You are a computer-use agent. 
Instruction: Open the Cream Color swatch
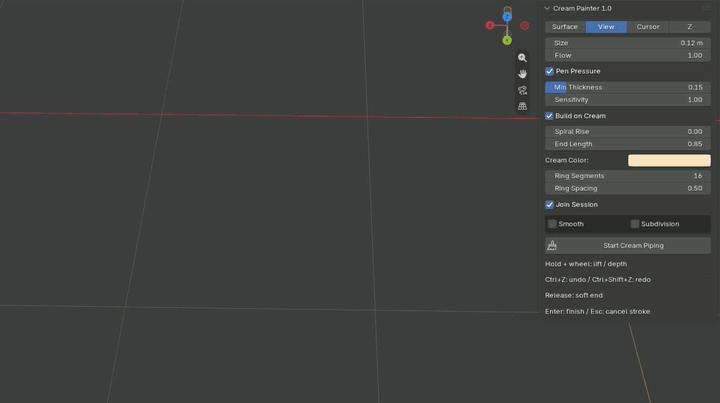669,160
